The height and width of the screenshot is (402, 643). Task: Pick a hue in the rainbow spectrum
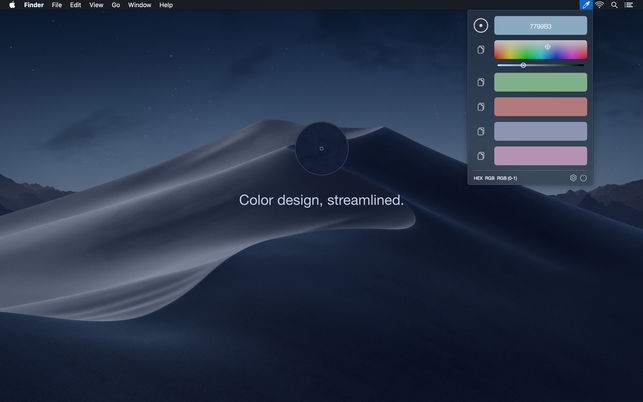tap(540, 50)
